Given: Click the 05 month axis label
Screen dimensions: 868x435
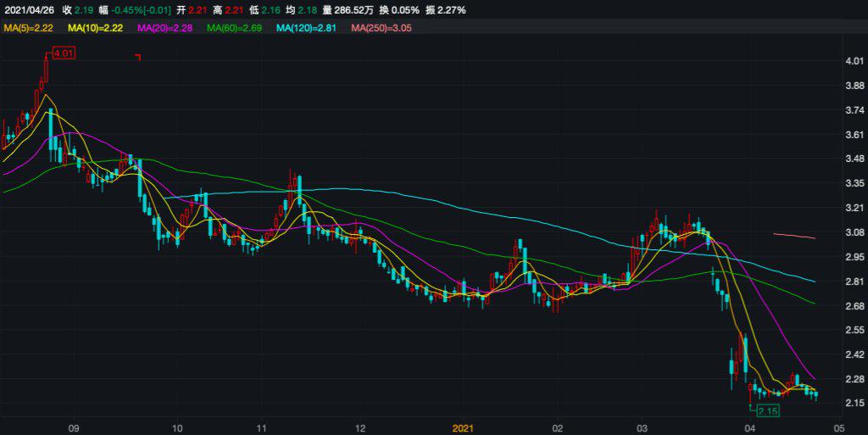Looking at the screenshot, I should (x=839, y=428).
